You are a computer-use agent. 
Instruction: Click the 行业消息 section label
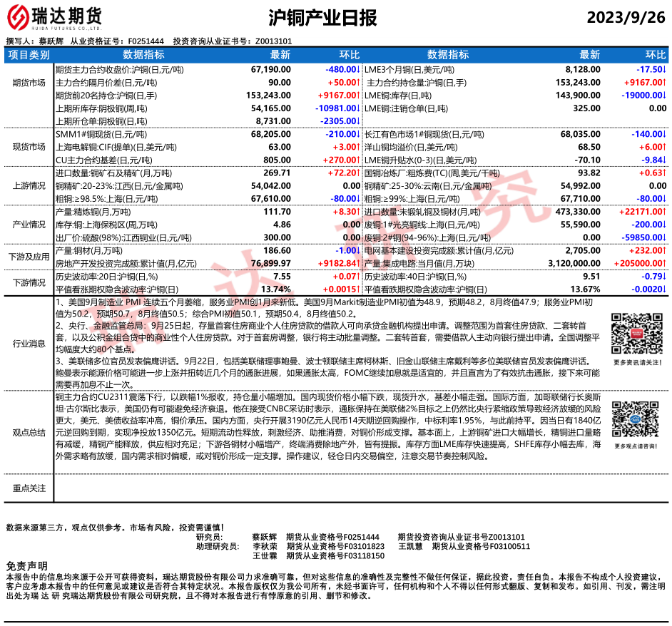coord(29,344)
